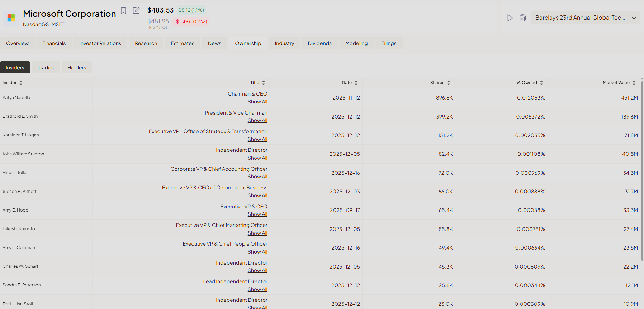The width and height of the screenshot is (644, 309).
Task: Show all titles for Bradford L. Smith
Action: 257,120
